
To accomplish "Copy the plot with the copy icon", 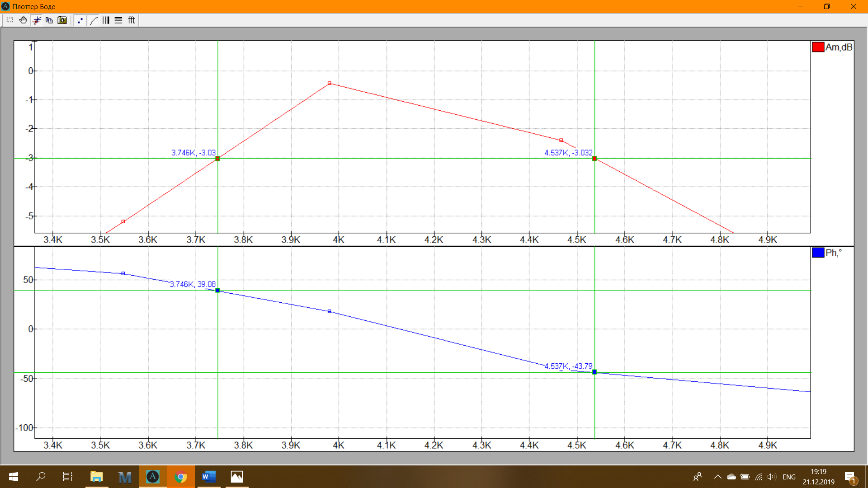I will click(x=49, y=20).
